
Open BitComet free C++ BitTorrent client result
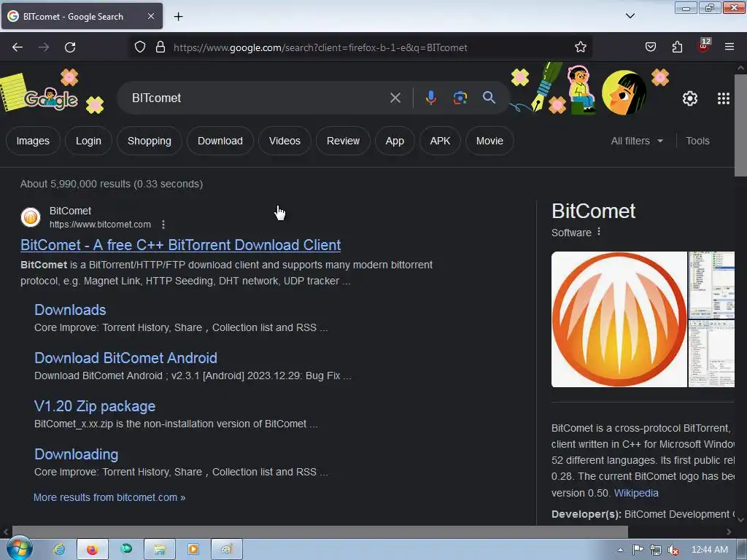pos(181,245)
